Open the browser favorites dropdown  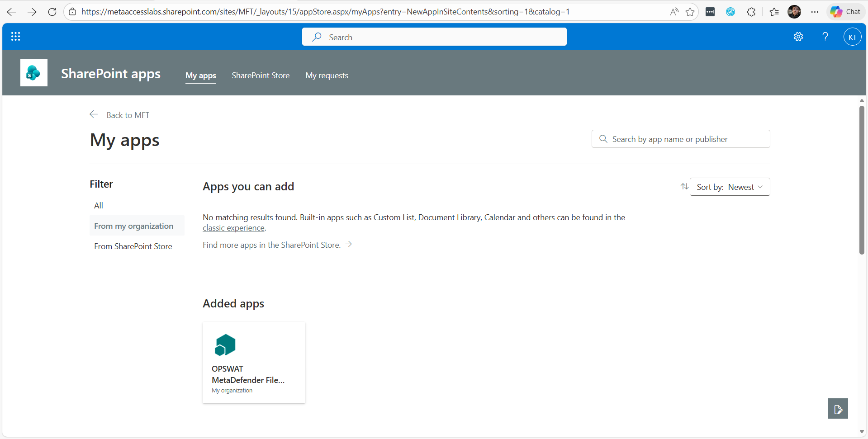[773, 12]
